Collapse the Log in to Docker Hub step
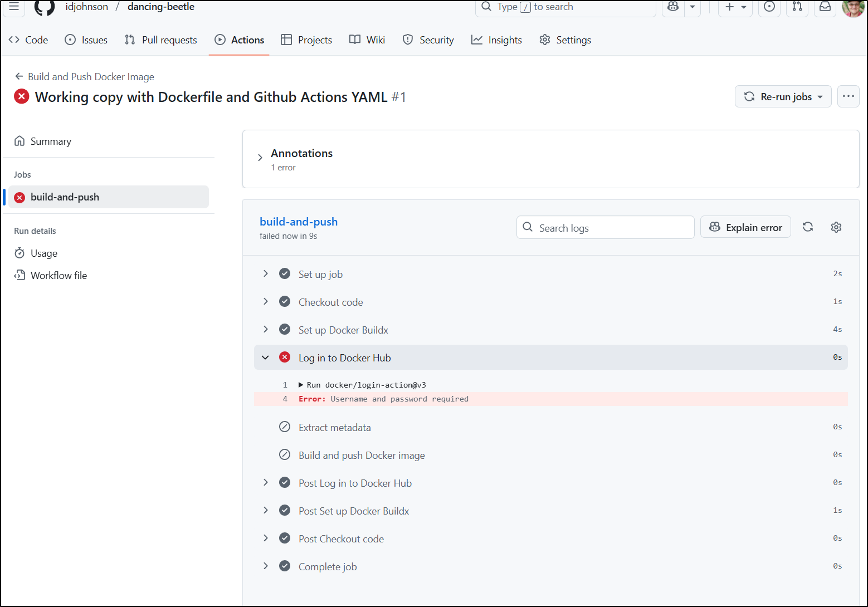This screenshot has height=607, width=868. (x=266, y=358)
